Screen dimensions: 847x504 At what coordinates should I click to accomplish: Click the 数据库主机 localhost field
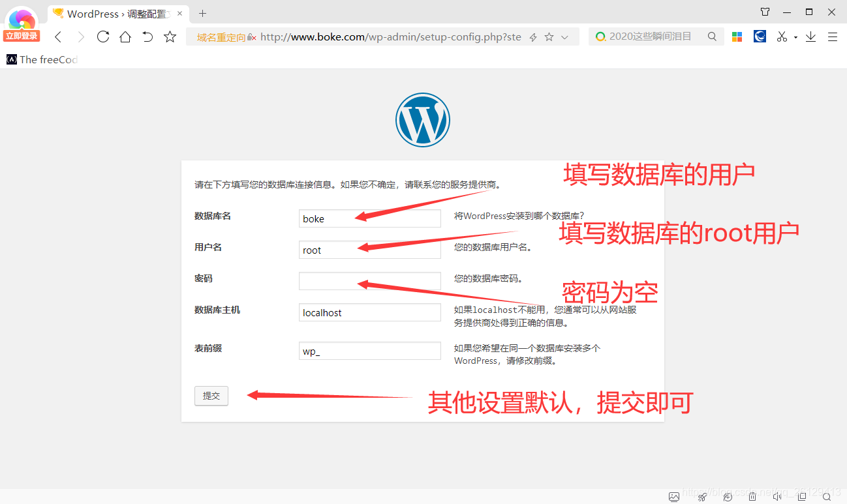click(370, 312)
